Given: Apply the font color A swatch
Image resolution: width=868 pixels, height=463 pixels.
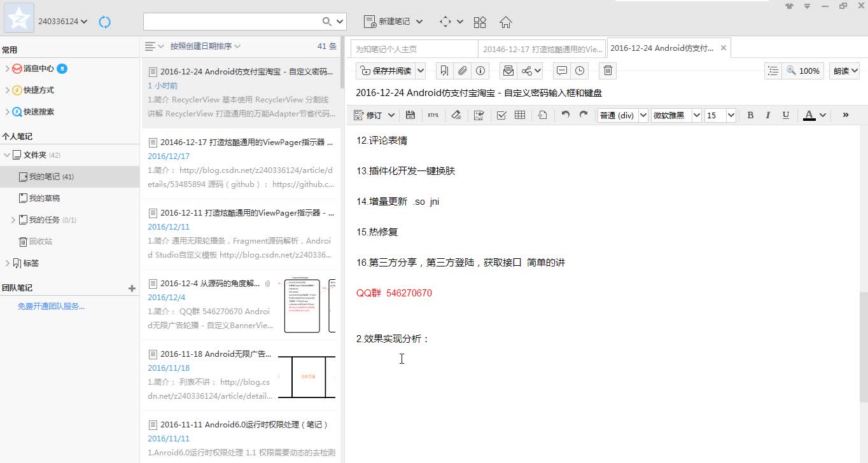Looking at the screenshot, I should point(809,115).
